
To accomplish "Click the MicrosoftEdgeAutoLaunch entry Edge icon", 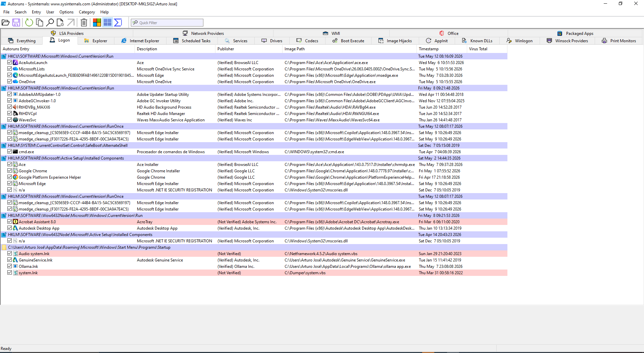I will pos(15,75).
